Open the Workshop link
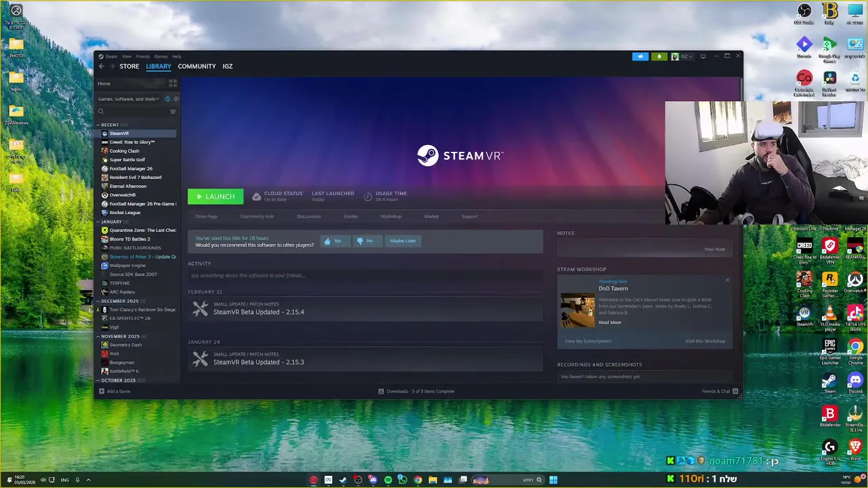The image size is (868, 488). click(391, 216)
